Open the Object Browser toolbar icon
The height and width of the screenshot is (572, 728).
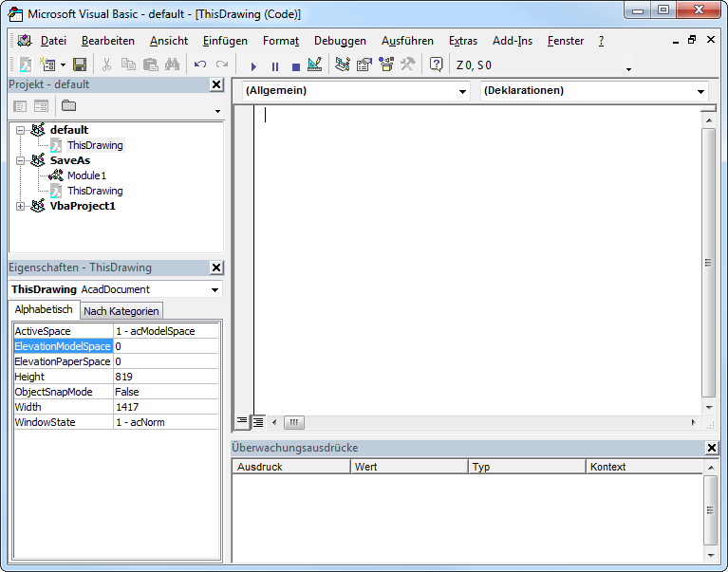coord(386,65)
